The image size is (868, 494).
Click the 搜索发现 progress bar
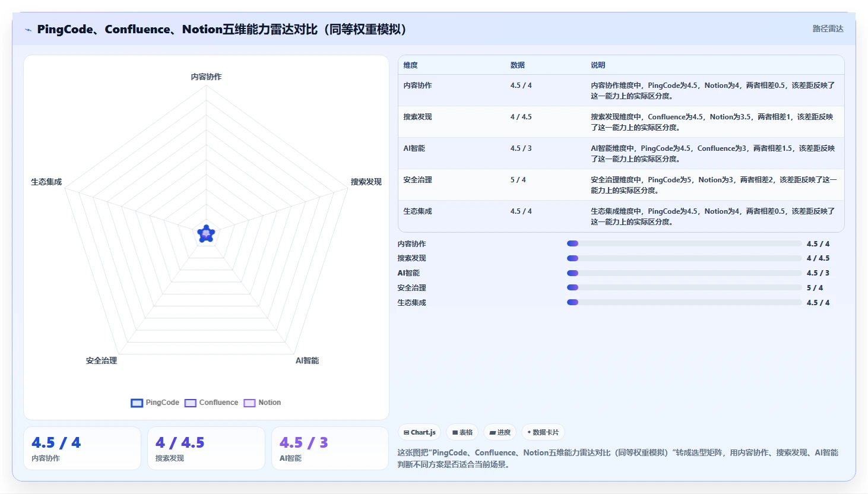(684, 258)
